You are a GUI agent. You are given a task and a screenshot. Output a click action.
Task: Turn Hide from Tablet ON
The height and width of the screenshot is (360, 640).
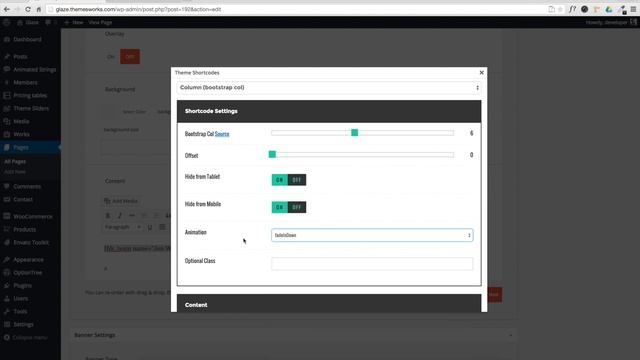coord(280,180)
